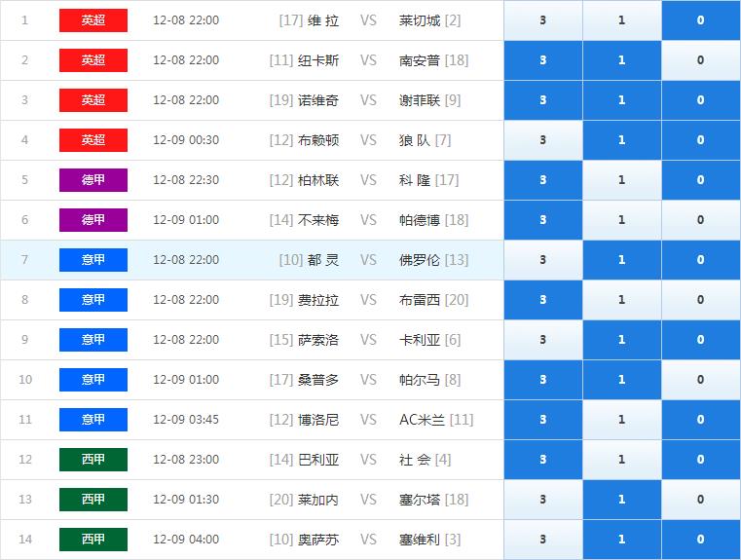The height and width of the screenshot is (560, 741).
Task: Toggle the 3 option for 维拉 vs 莱切城
Action: (543, 20)
